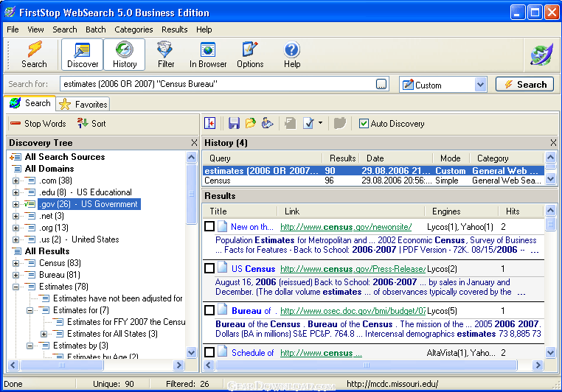
Task: Open the Results menu
Action: point(174,29)
